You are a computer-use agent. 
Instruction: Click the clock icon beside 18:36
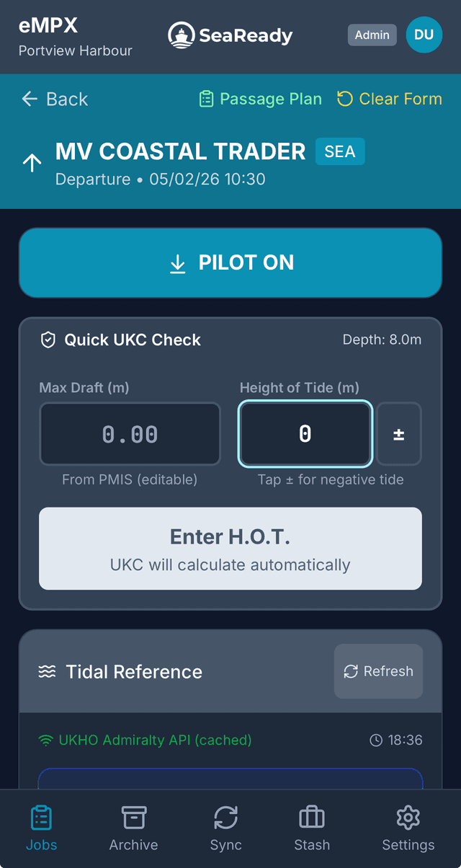coord(375,740)
